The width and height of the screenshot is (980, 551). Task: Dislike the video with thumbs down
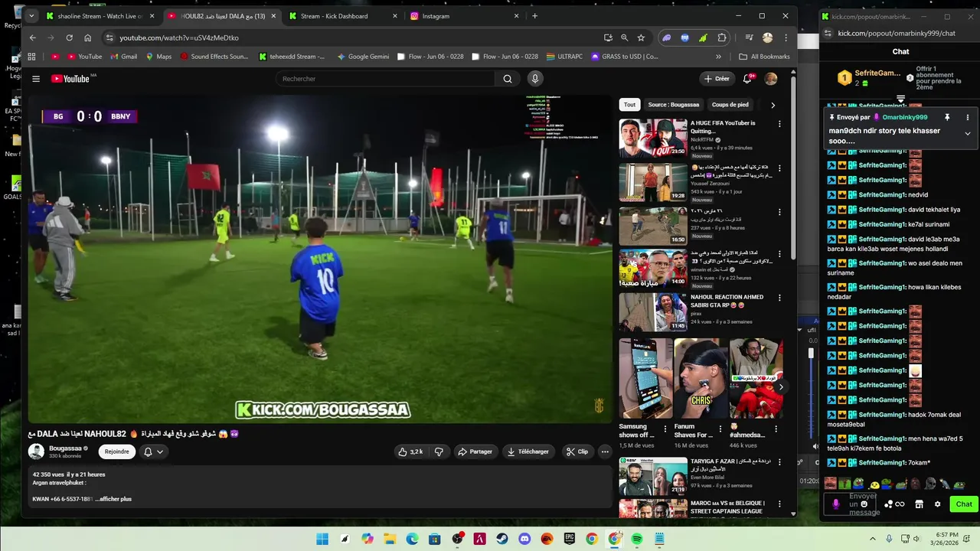click(439, 452)
